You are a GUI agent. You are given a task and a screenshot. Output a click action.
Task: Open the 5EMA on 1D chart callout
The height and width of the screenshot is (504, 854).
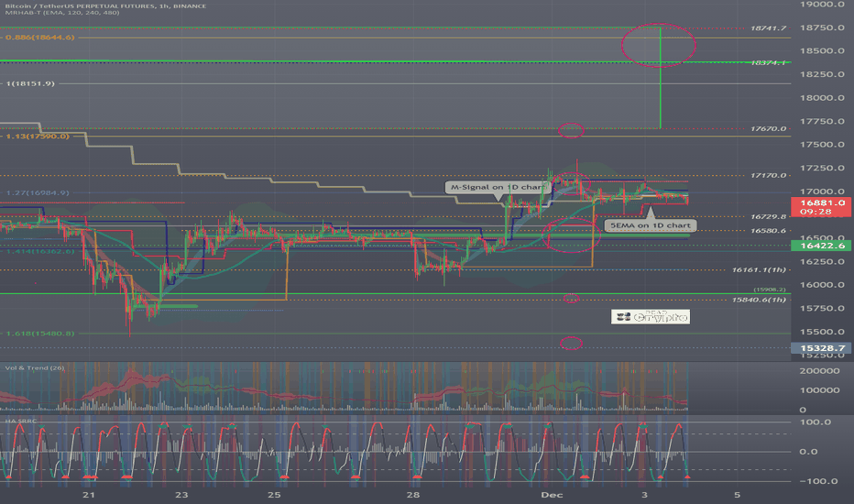650,225
